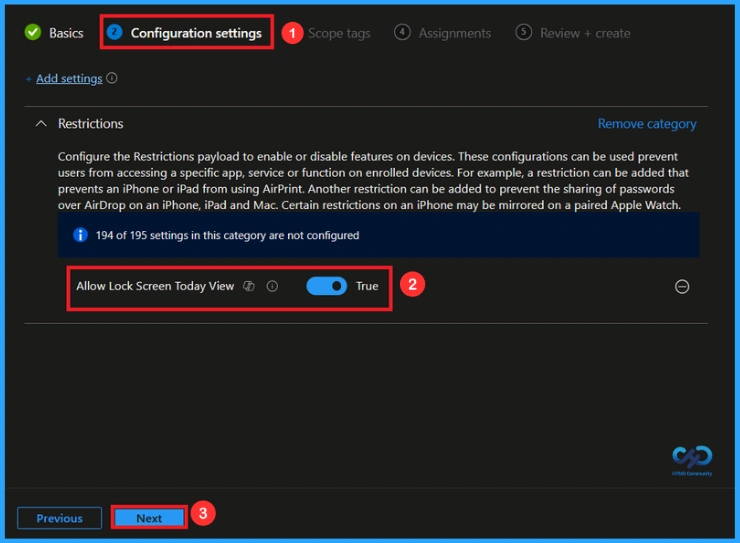740x543 pixels.
Task: Click the 'True' toggle value label
Action: tap(367, 286)
